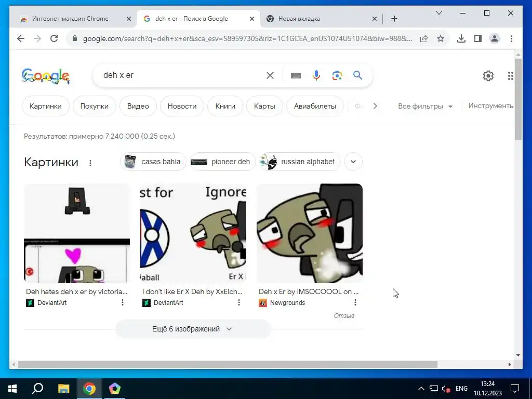Filter results by Авиабилеты
The width and height of the screenshot is (532, 399).
click(315, 106)
